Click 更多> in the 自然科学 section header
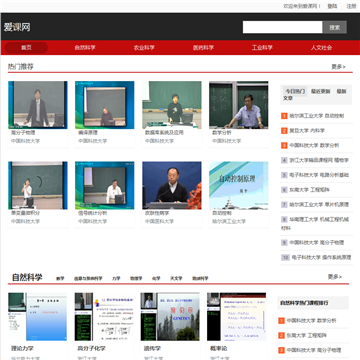This screenshot has width=360, height=360. coord(335,277)
